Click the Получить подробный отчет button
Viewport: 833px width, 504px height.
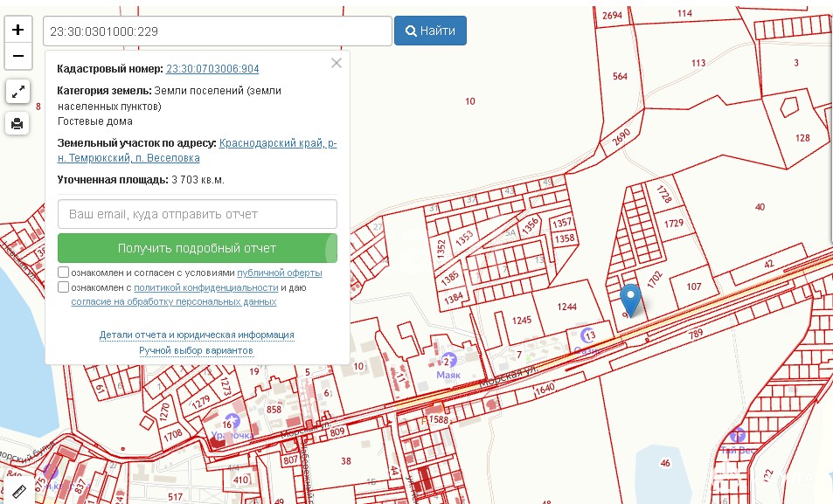198,248
